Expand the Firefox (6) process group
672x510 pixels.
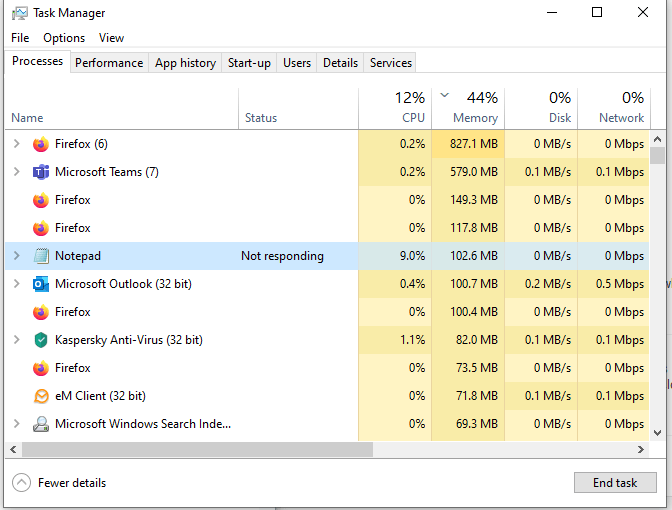tap(17, 144)
